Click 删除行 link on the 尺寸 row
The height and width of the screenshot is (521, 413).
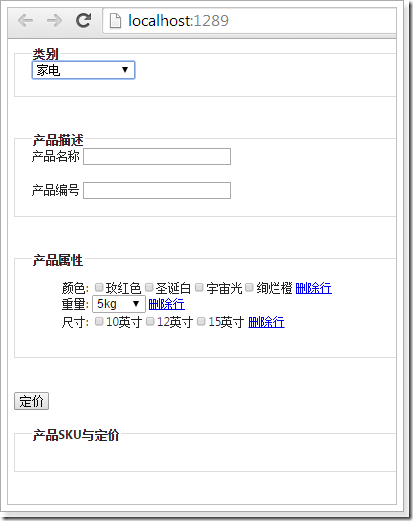[x=266, y=322]
